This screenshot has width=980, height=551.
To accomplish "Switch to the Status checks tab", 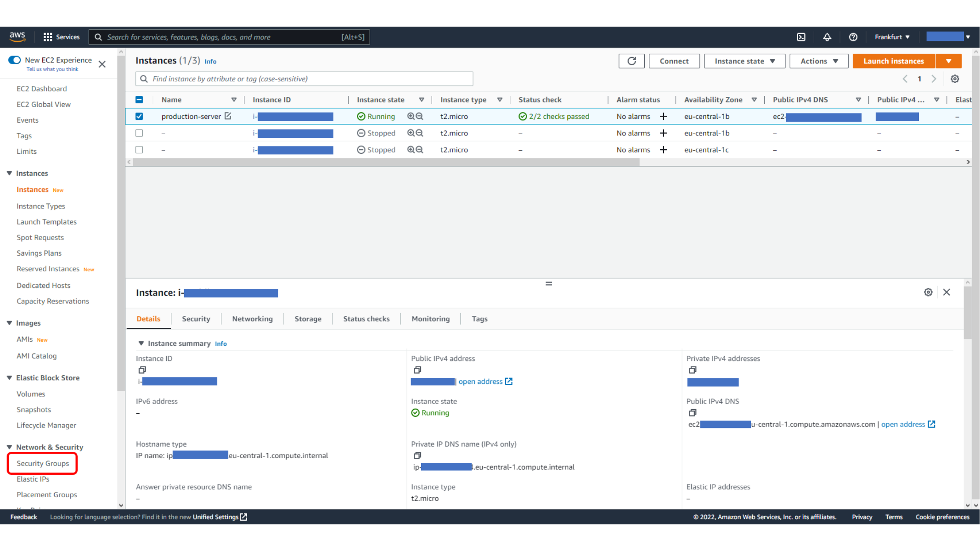I will (366, 319).
